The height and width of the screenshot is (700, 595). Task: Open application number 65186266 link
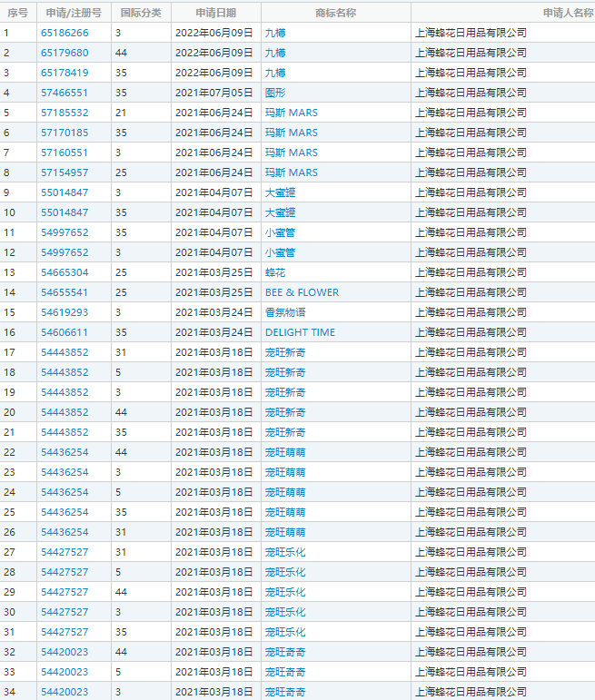click(64, 33)
